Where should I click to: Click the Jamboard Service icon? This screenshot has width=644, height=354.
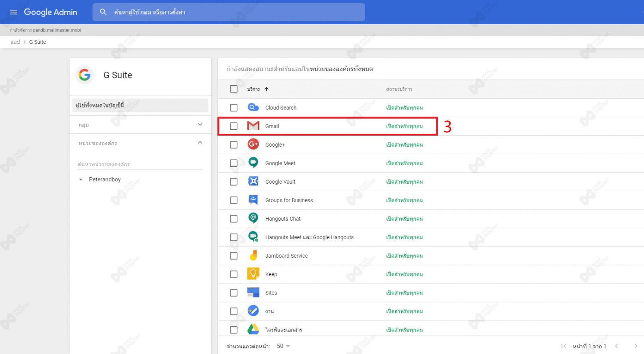(x=253, y=255)
